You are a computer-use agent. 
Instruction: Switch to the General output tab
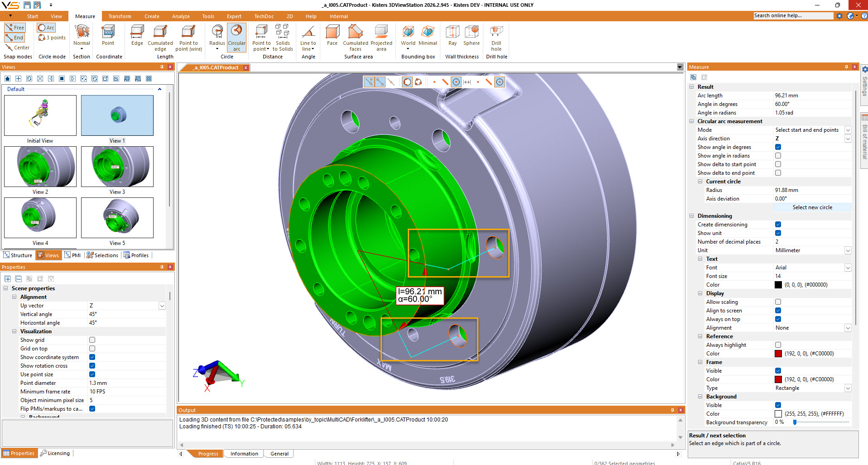(280, 454)
